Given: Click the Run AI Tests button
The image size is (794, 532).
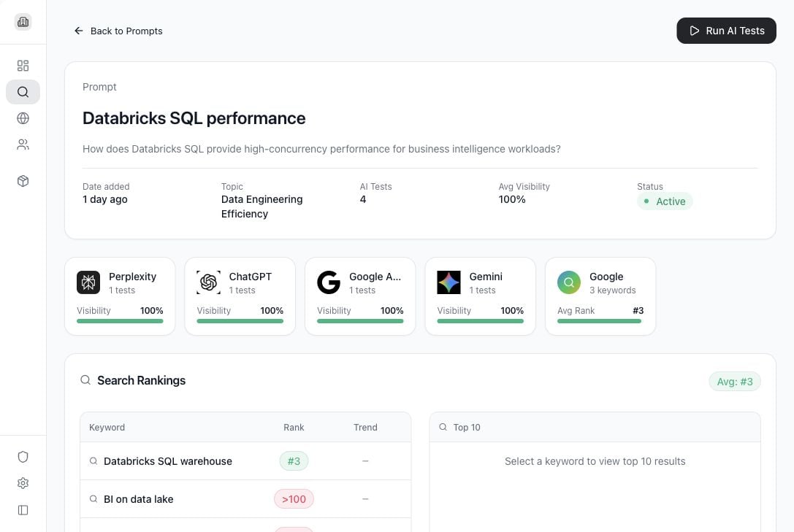Looking at the screenshot, I should pos(726,31).
